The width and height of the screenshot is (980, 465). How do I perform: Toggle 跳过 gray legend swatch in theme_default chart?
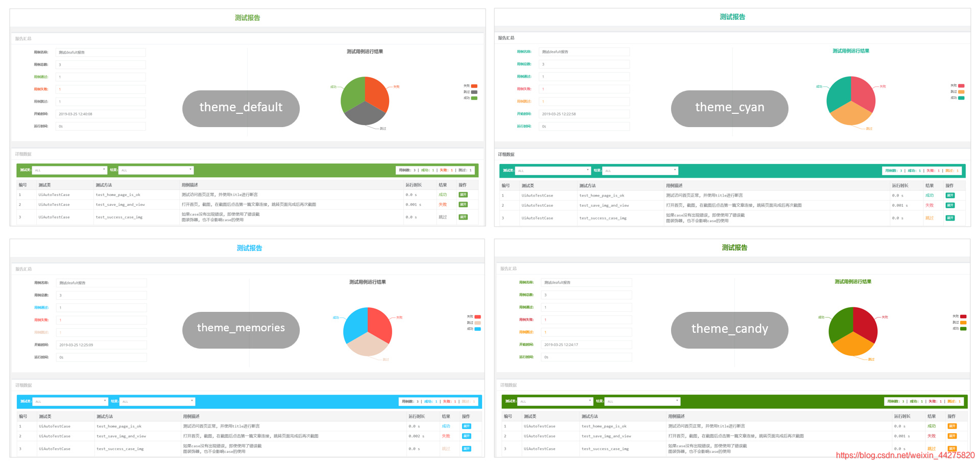(x=474, y=92)
